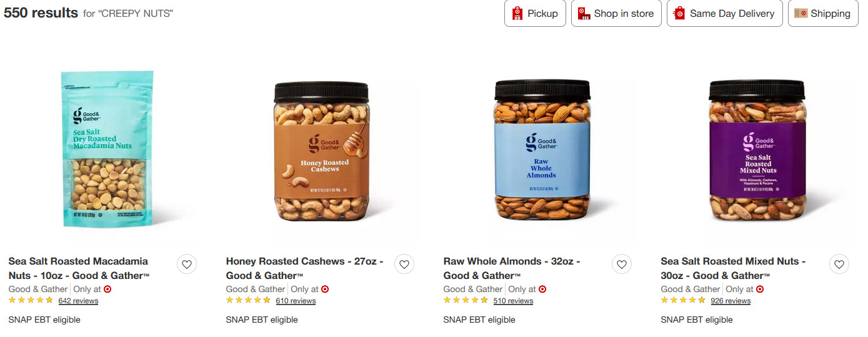Open Sea Salt Roasted Macadamia Nuts title link
Screen dimensions: 868x337
coord(79,268)
